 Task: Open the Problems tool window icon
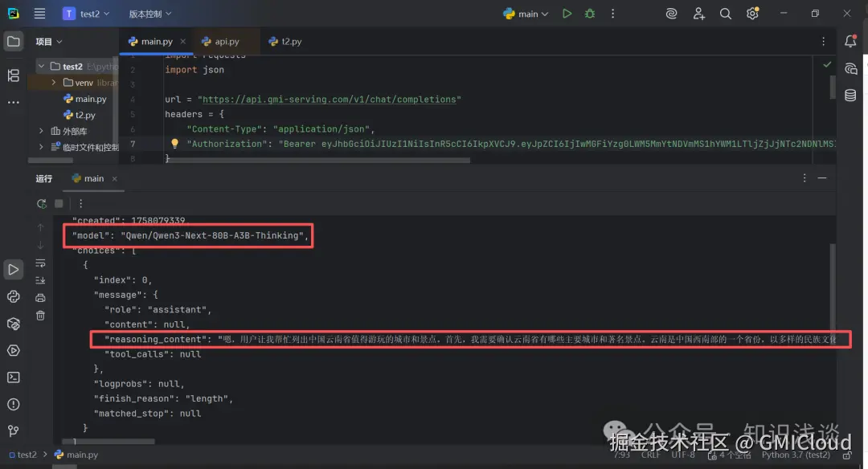(14, 404)
